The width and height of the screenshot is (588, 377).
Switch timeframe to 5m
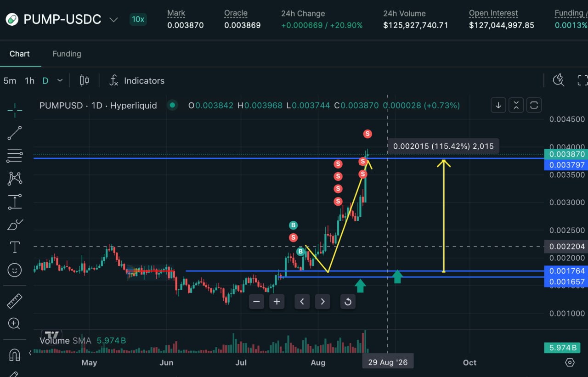click(10, 81)
